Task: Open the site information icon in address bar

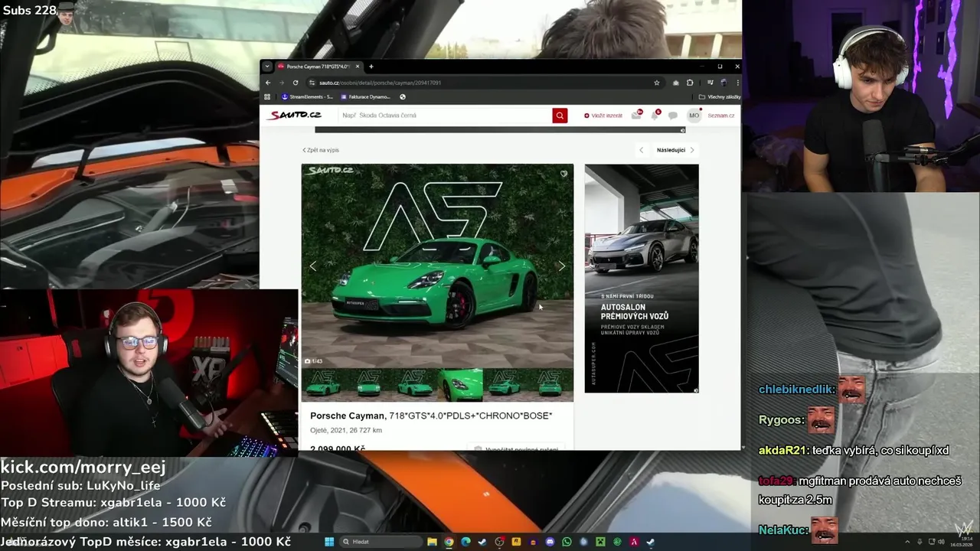Action: (x=312, y=83)
